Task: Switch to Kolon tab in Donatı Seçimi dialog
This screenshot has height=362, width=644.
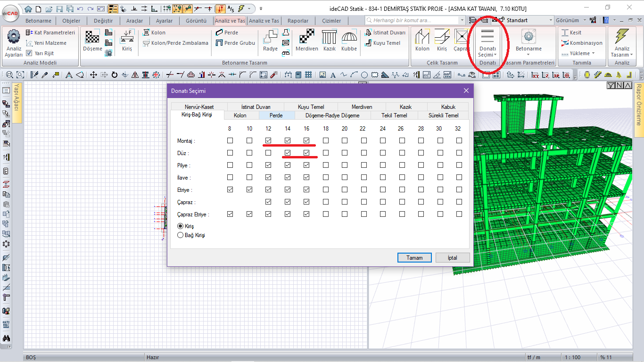Action: [240, 115]
